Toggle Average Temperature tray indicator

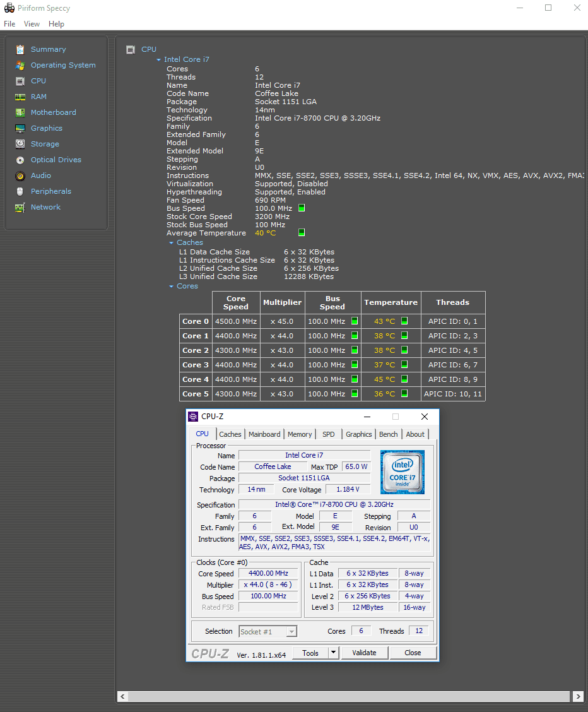point(302,232)
